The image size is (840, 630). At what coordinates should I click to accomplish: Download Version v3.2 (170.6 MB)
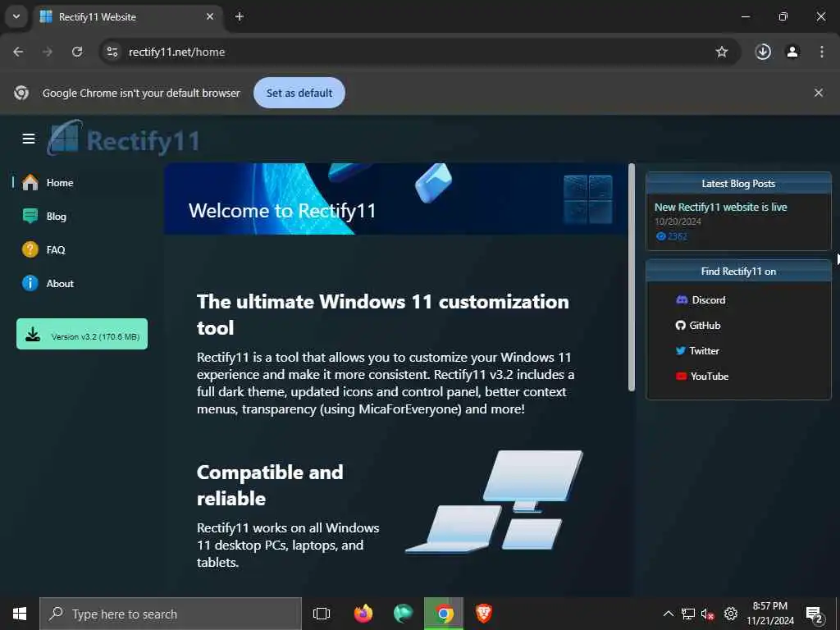pos(82,334)
